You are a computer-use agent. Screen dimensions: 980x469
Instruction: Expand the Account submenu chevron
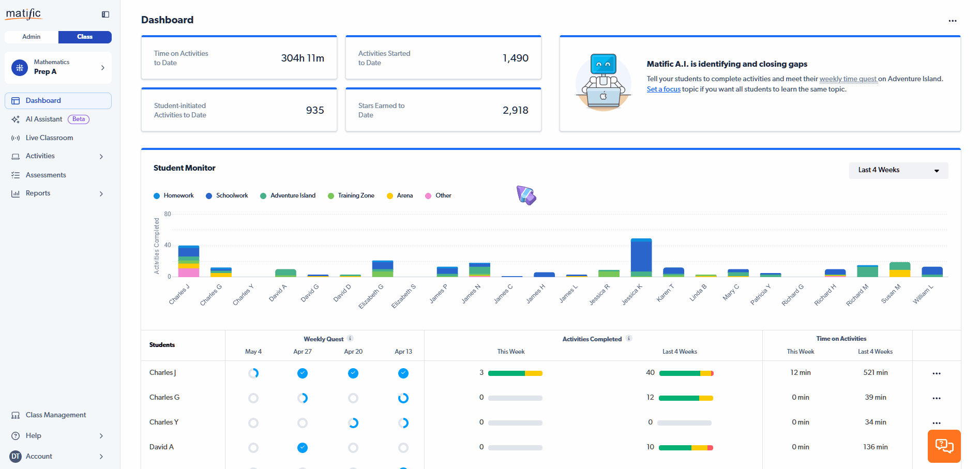click(x=101, y=457)
